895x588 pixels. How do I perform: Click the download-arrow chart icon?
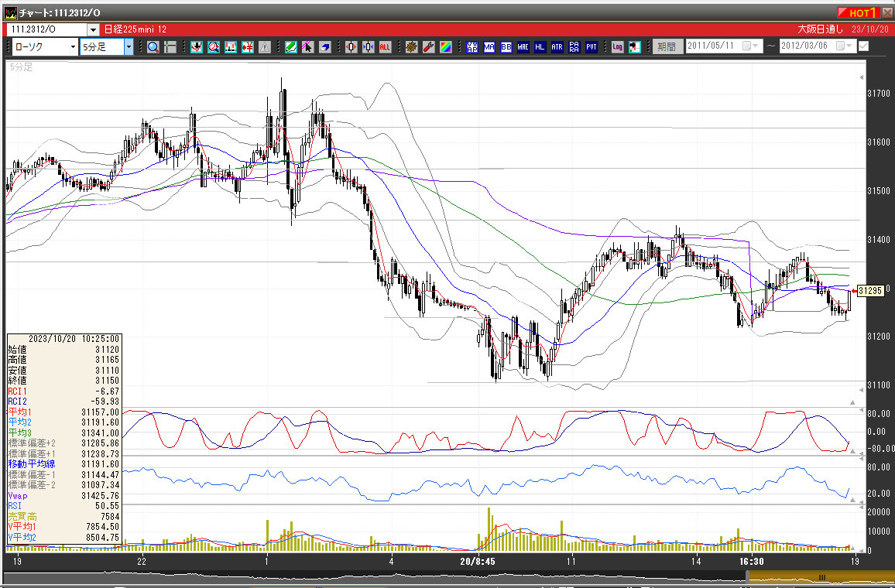pyautogui.click(x=197, y=46)
